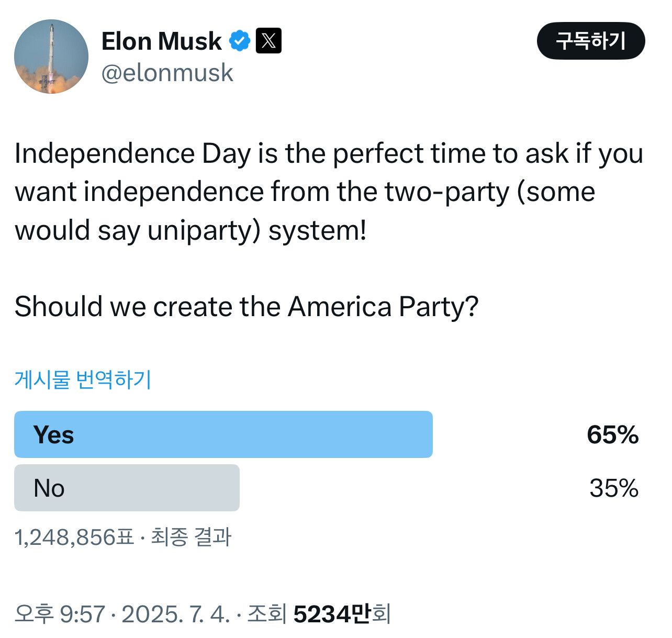Image resolution: width=672 pixels, height=638 pixels.
Task: Click "Should we create the America Party?" text
Action: click(246, 307)
